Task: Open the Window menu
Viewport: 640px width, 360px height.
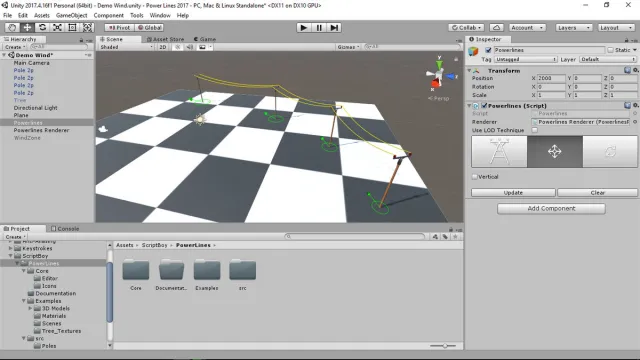Action: [160, 15]
